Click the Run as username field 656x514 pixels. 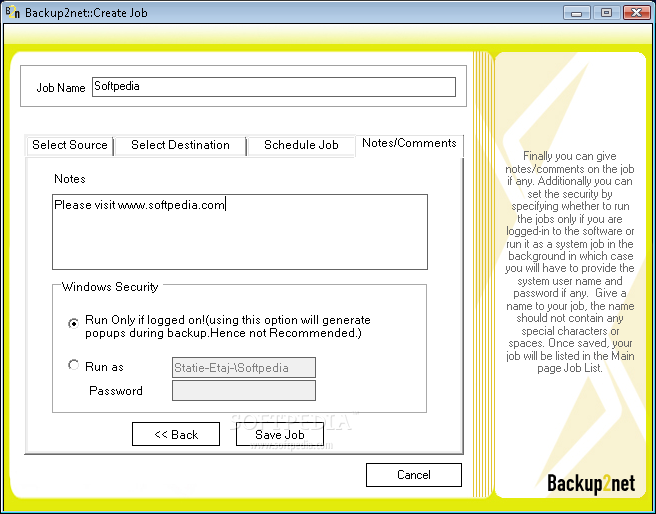(244, 368)
